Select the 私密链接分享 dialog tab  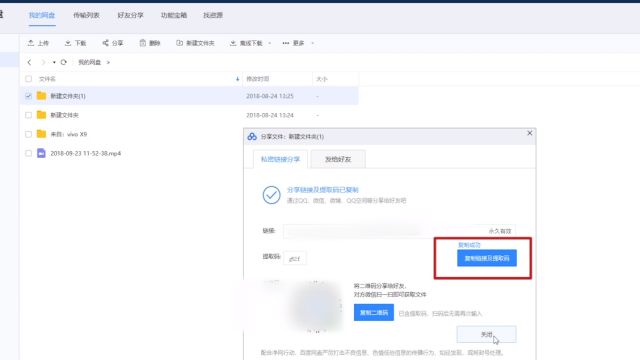tap(280, 159)
